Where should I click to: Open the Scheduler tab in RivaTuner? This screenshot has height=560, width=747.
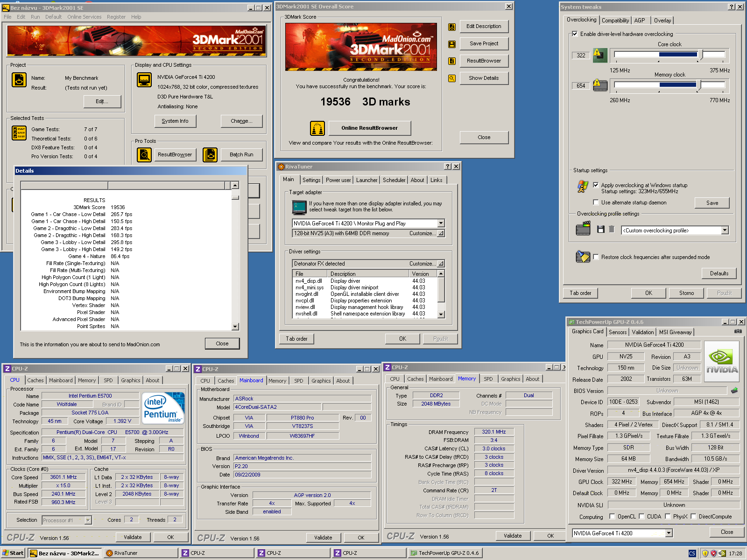(x=394, y=180)
